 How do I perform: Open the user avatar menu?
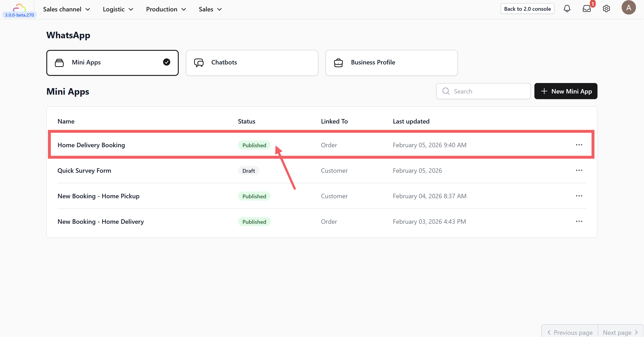[x=629, y=8]
